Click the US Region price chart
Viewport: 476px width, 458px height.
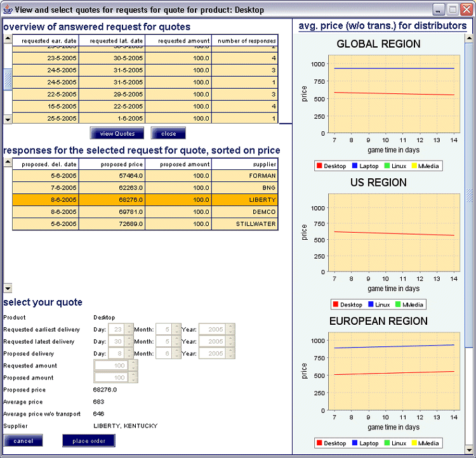[x=394, y=233]
